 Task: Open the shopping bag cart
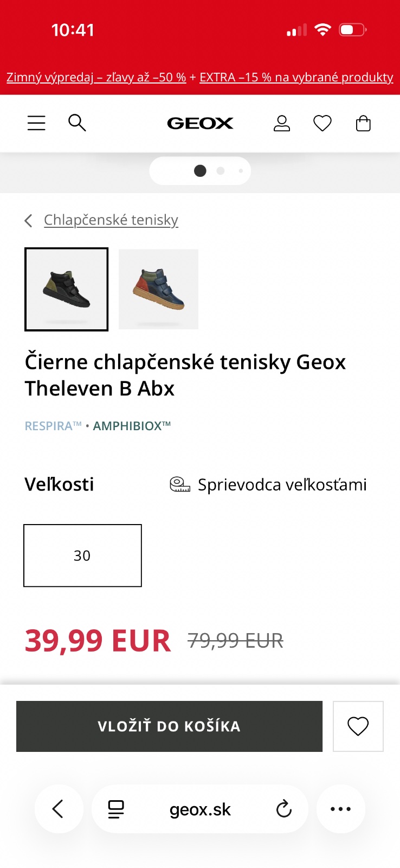363,124
